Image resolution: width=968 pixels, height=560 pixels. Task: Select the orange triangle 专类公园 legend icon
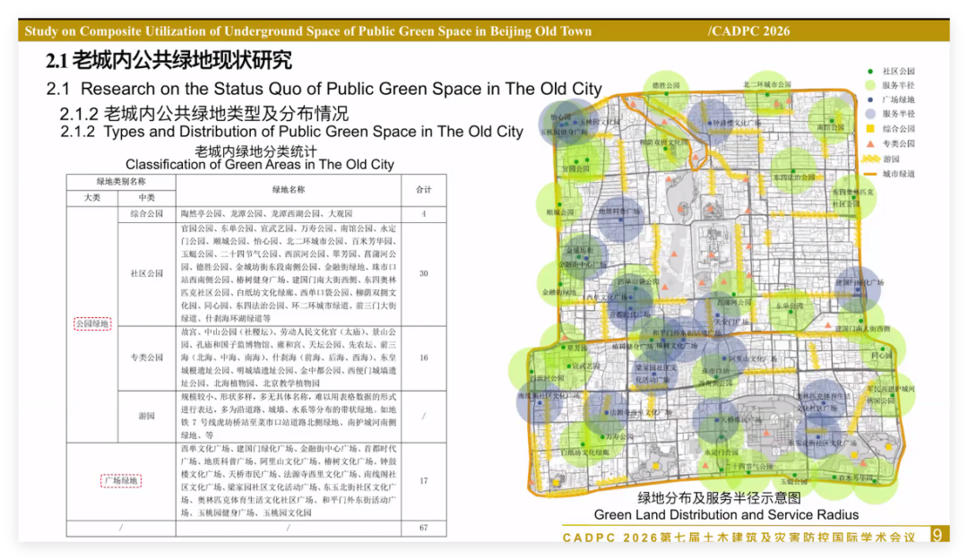[869, 143]
